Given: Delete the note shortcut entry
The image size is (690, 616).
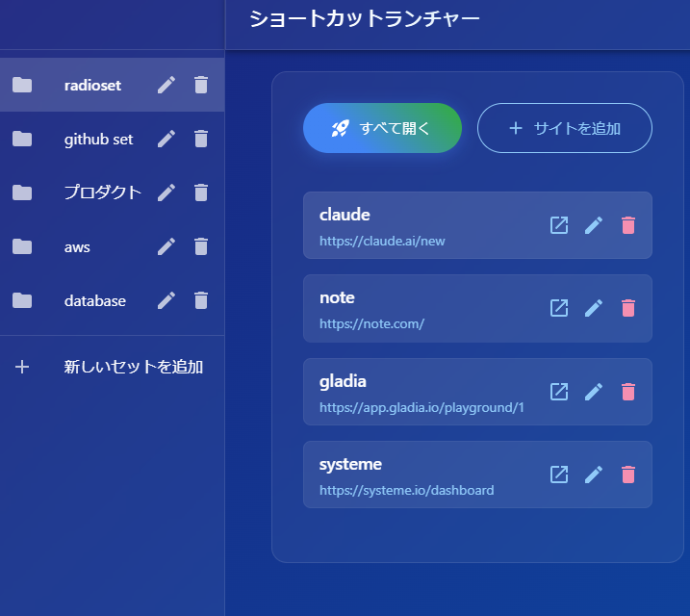Looking at the screenshot, I should (x=628, y=308).
